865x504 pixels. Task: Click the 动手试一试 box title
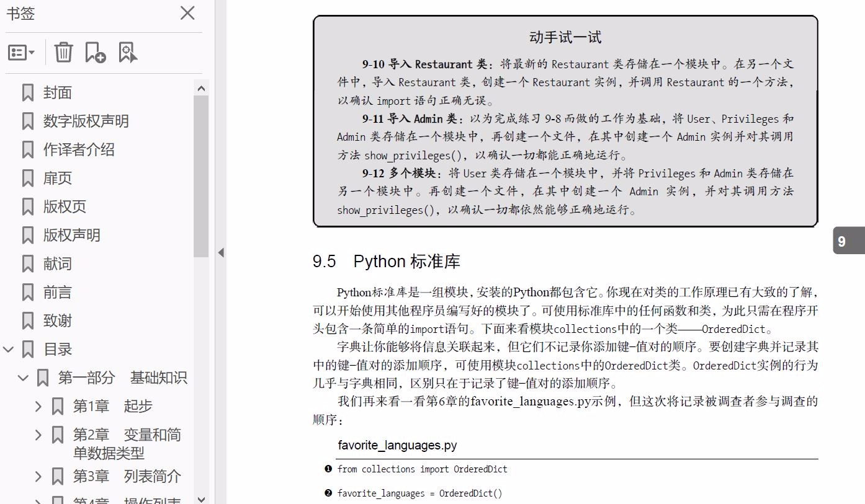pyautogui.click(x=565, y=37)
